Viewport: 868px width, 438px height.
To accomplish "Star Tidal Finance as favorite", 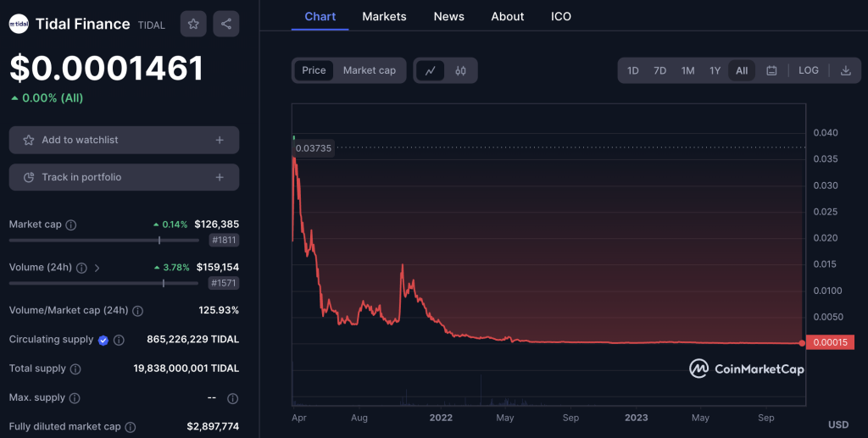I will pyautogui.click(x=193, y=24).
